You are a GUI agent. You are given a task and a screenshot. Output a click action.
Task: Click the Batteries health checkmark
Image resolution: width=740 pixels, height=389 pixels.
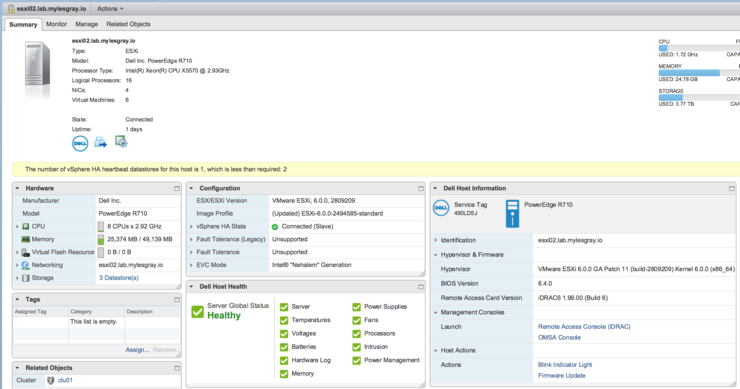coord(284,347)
